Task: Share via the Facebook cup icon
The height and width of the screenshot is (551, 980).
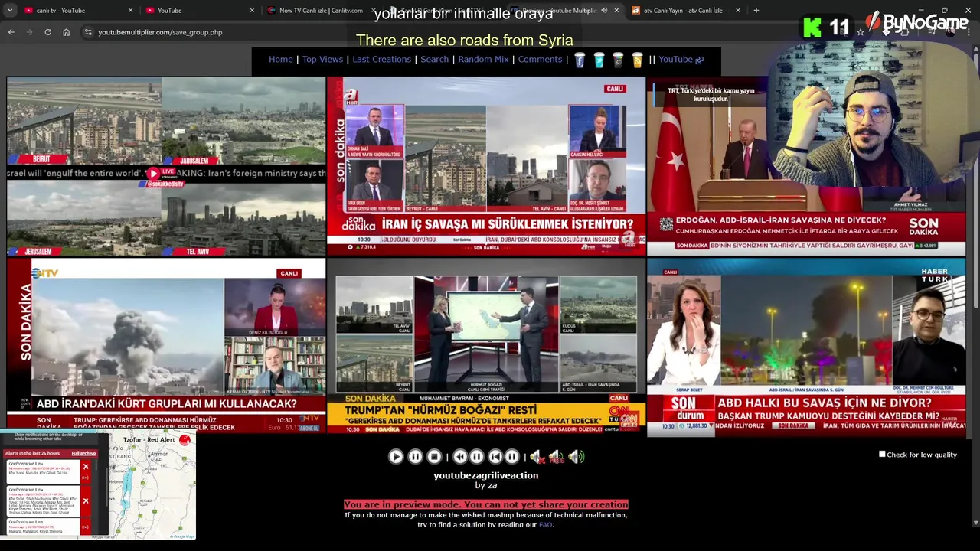Action: click(580, 60)
